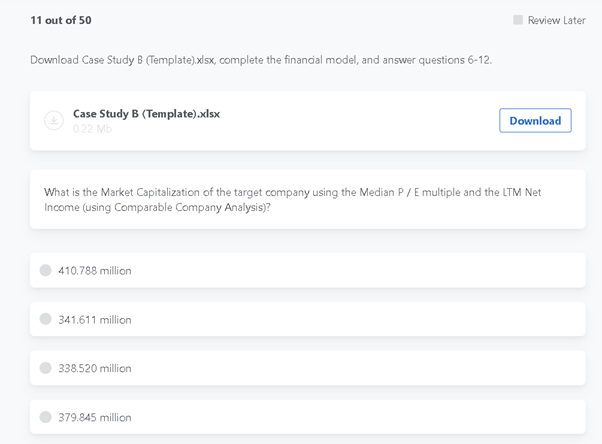Click the Review Later label text
602x444 pixels.
[x=556, y=20]
